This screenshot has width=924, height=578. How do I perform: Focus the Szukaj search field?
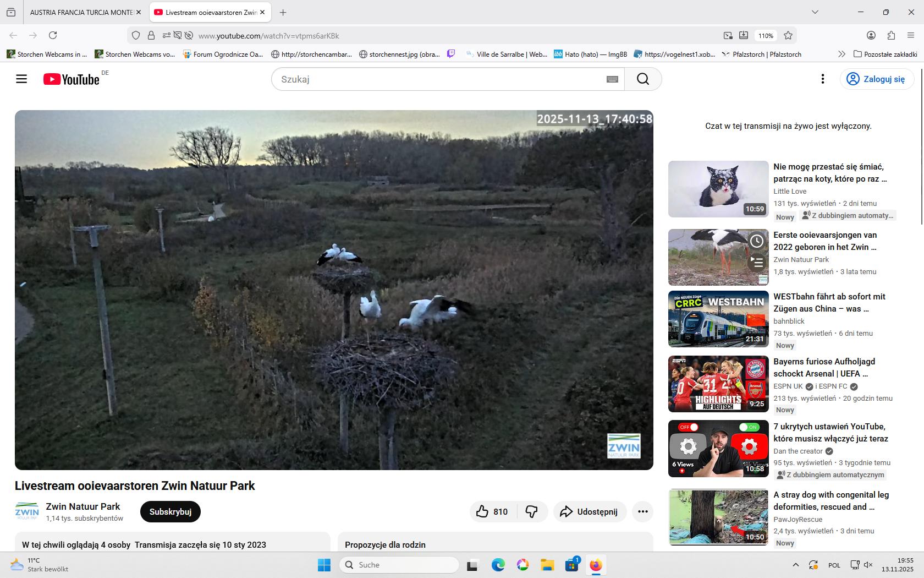440,79
